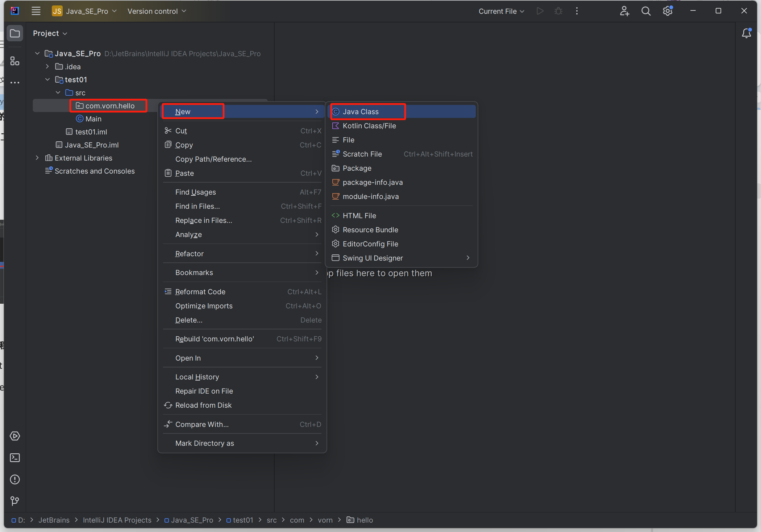Open the Search Everywhere magnifier icon
This screenshot has height=532, width=761.
click(646, 11)
